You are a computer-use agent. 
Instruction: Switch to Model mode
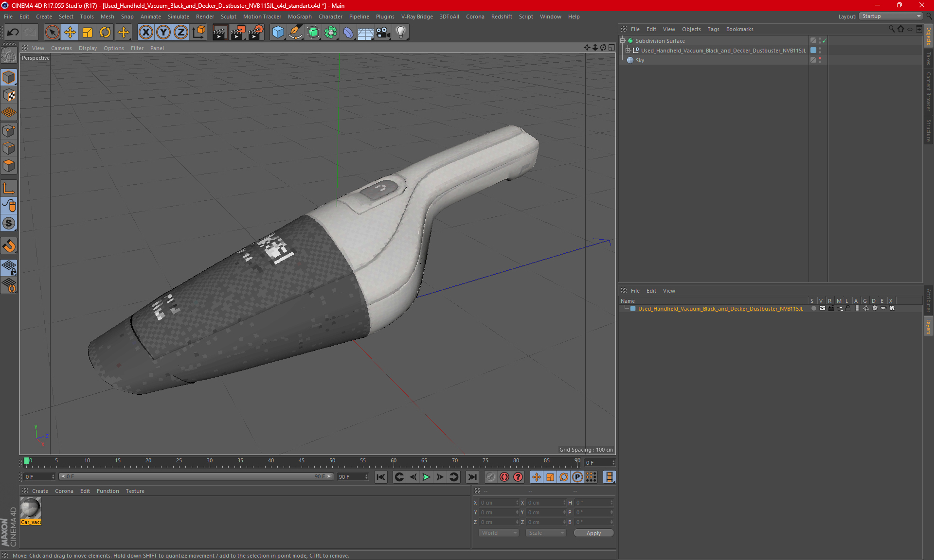coord(9,77)
